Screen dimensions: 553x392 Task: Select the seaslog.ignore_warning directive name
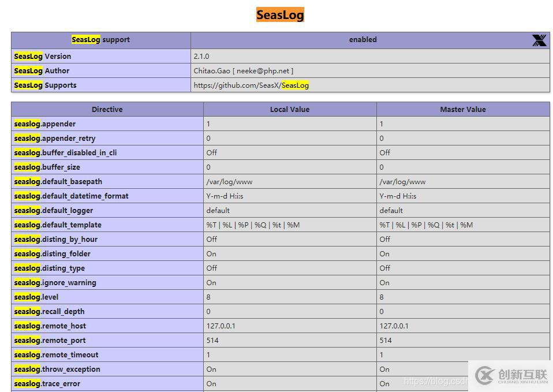tap(55, 283)
